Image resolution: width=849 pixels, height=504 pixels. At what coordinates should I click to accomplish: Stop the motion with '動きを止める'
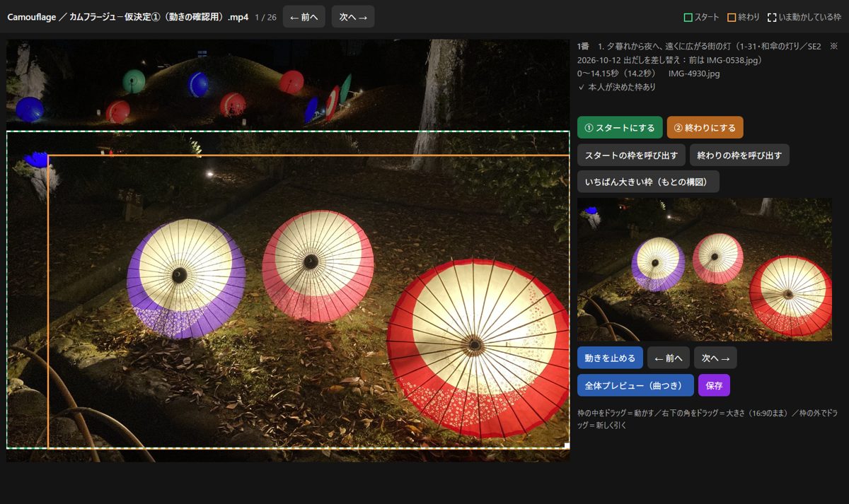(x=610, y=358)
